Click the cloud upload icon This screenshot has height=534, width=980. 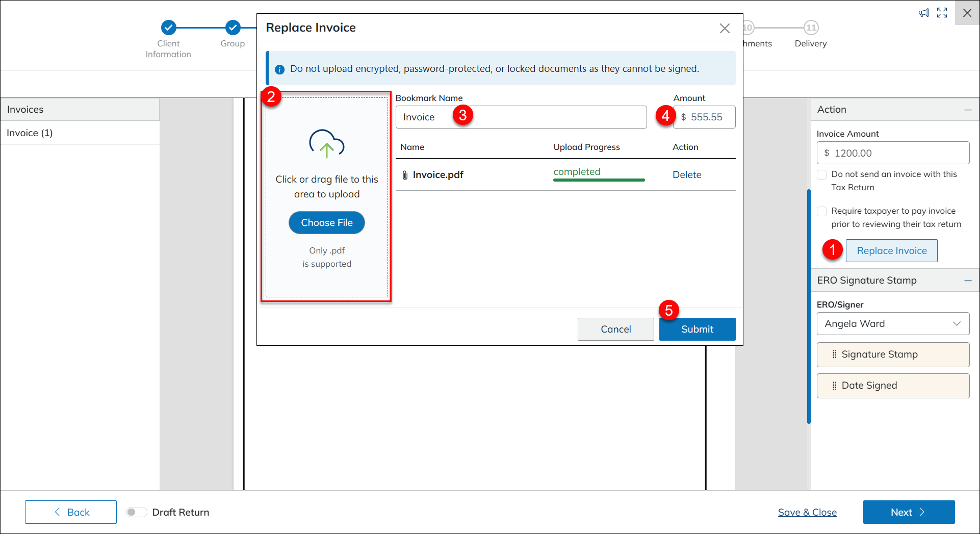point(326,143)
